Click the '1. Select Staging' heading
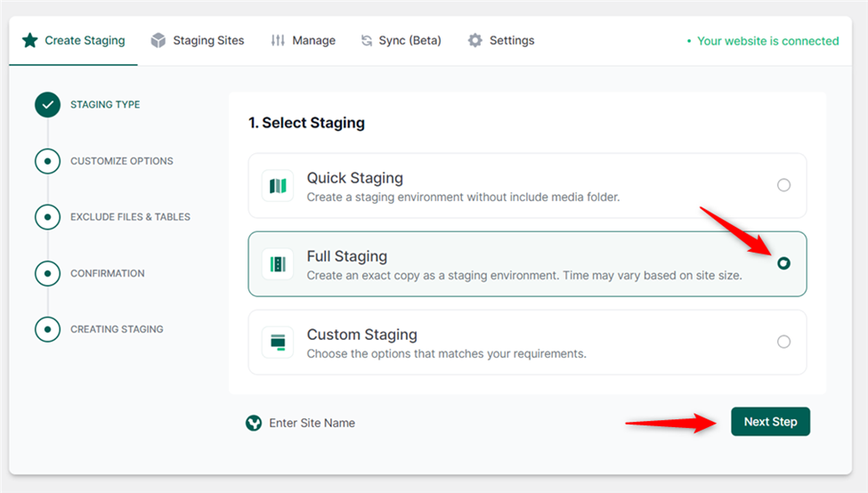 306,123
